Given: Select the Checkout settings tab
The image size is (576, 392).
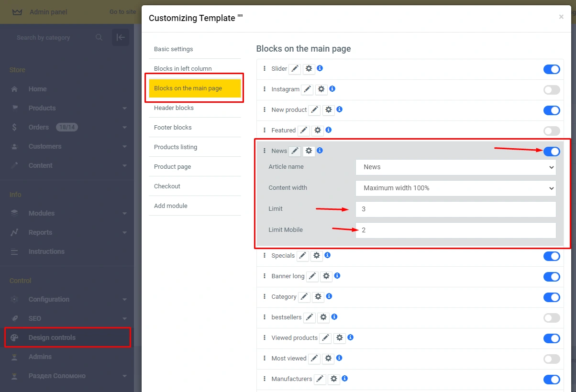Looking at the screenshot, I should [x=167, y=186].
